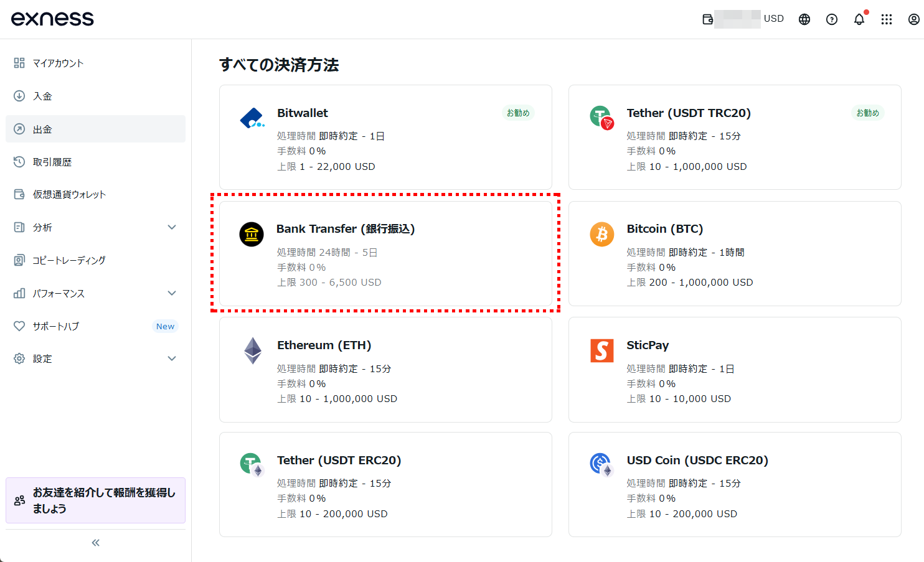Viewport: 924px width, 562px height.
Task: Choose Ethereum (ETH) title
Action: pos(324,345)
